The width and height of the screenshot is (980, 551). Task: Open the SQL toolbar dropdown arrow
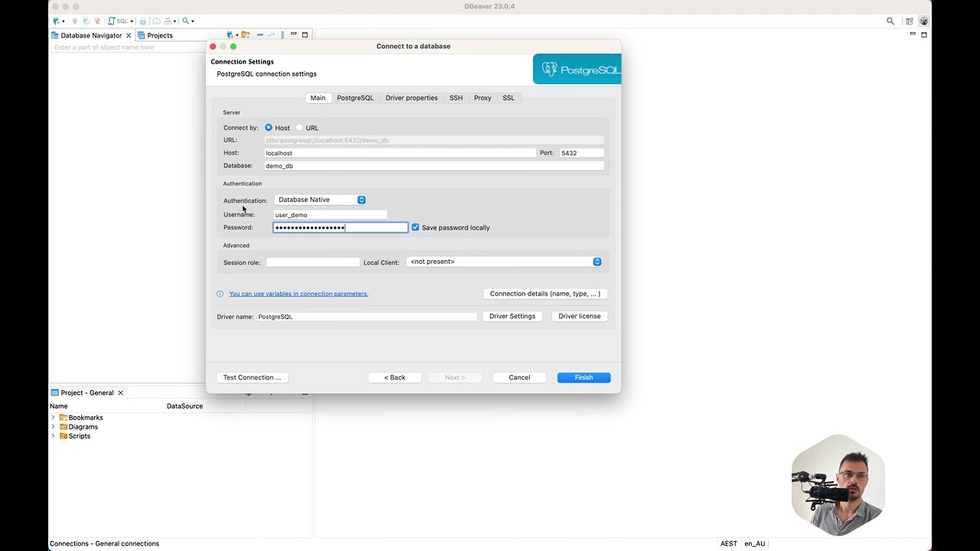click(132, 21)
